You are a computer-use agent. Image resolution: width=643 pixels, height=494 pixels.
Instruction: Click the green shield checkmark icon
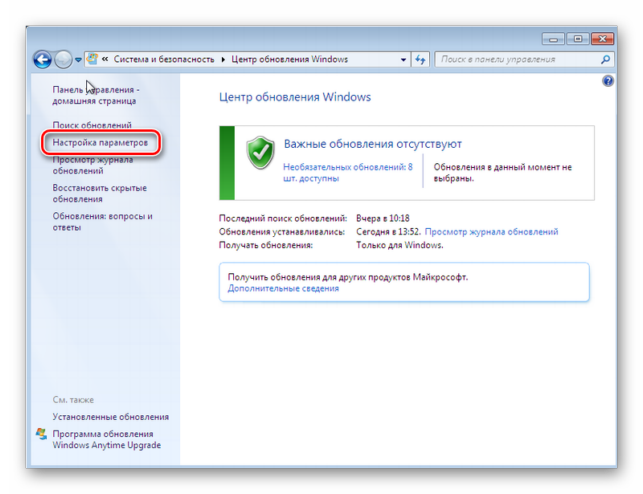(x=260, y=153)
